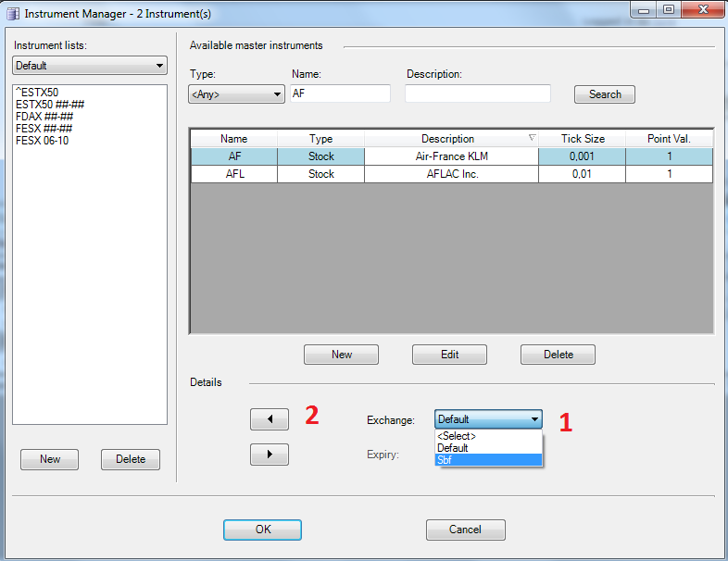Click the Edit button

click(x=449, y=355)
